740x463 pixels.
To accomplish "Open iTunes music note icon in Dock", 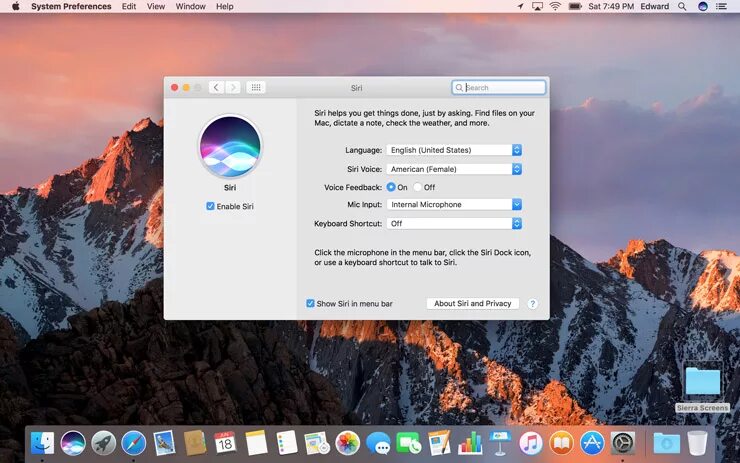I will (531, 443).
